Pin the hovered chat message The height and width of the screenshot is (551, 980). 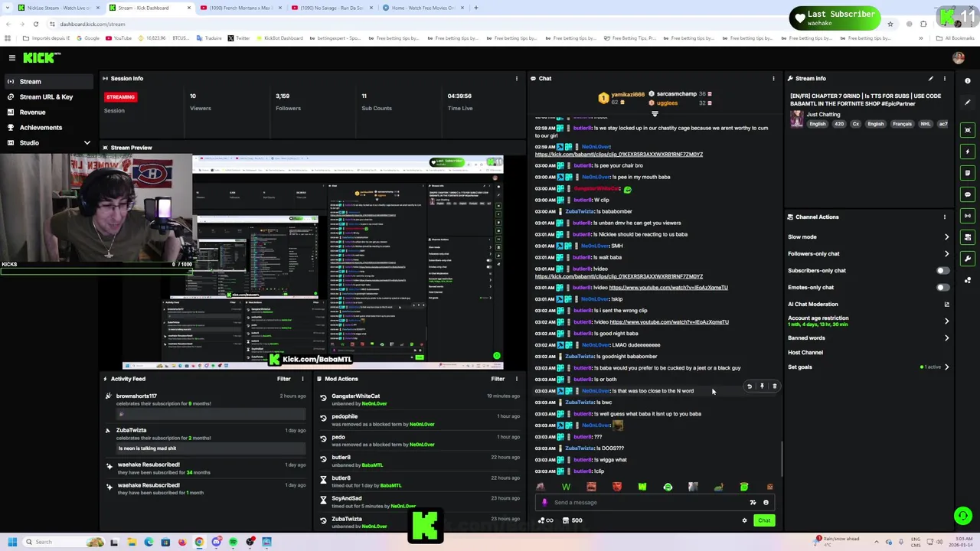[x=762, y=386]
